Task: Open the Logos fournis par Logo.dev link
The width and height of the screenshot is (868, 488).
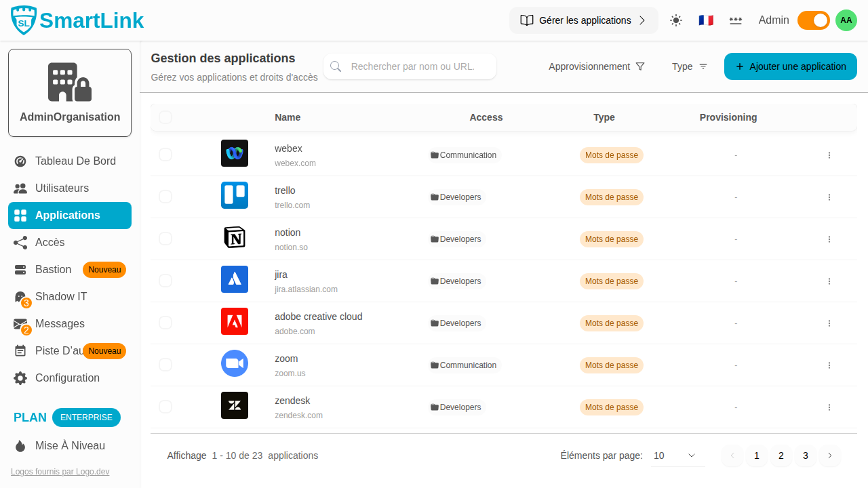Action: click(x=60, y=471)
